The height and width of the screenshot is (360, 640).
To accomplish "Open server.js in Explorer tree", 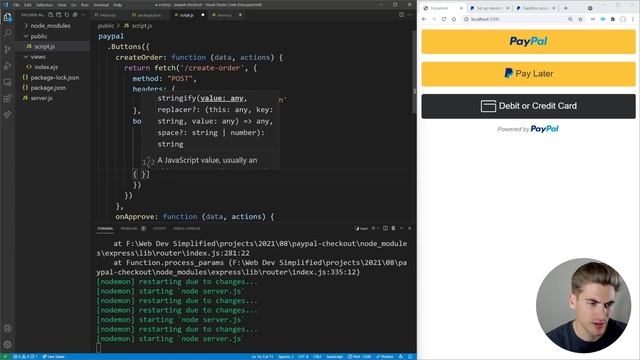I will 53,98.
